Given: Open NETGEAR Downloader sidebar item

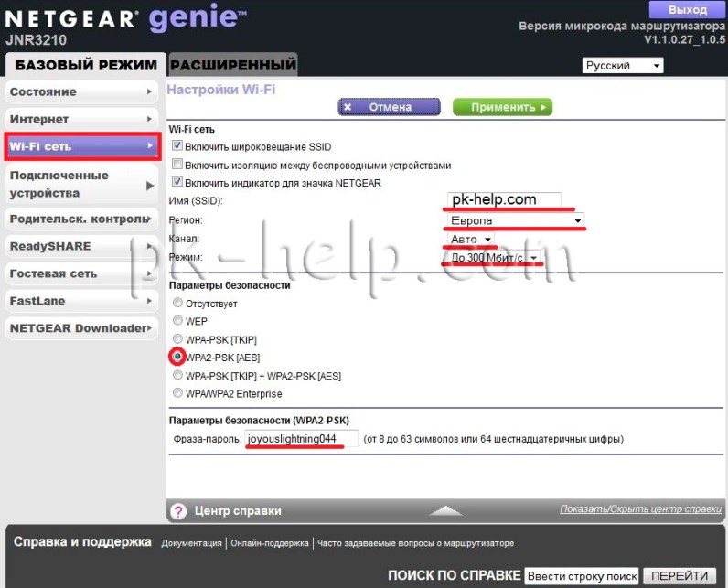Looking at the screenshot, I should point(81,328).
